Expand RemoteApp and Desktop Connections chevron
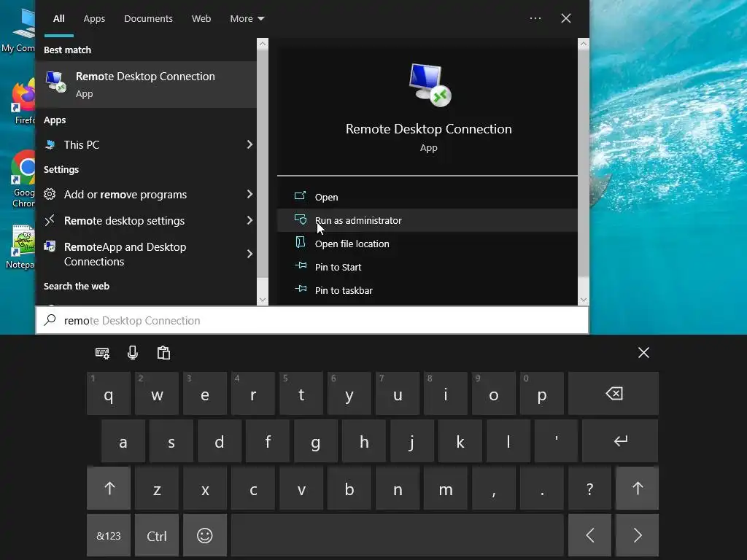This screenshot has height=560, width=747. 249,254
